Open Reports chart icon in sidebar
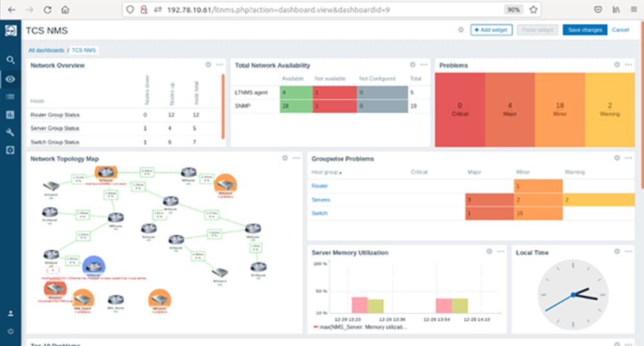 point(10,114)
